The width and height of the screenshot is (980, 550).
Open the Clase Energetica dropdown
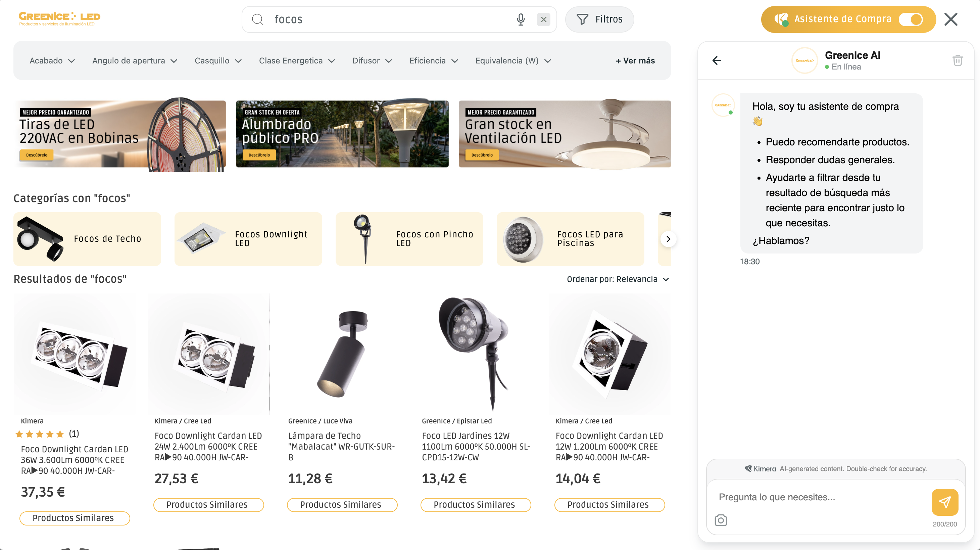[297, 61]
